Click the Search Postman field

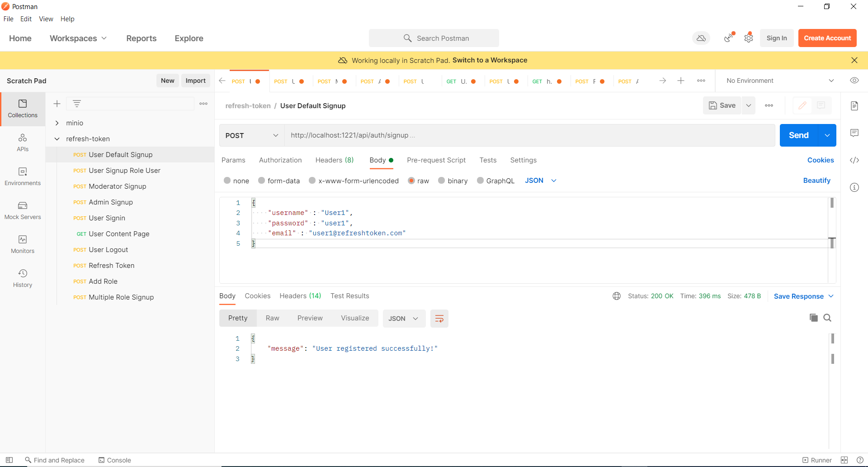point(434,38)
